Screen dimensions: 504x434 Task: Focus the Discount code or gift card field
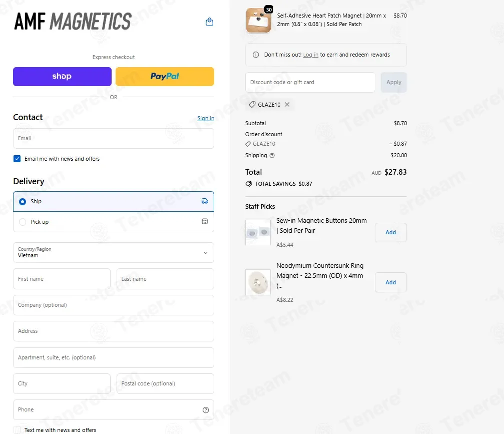tap(310, 82)
